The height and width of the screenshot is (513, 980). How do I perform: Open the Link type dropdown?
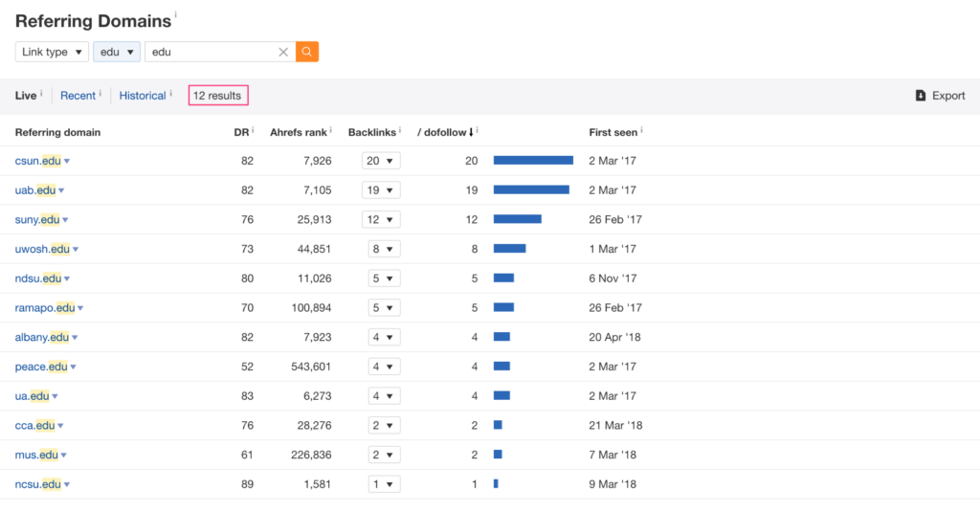tap(52, 52)
